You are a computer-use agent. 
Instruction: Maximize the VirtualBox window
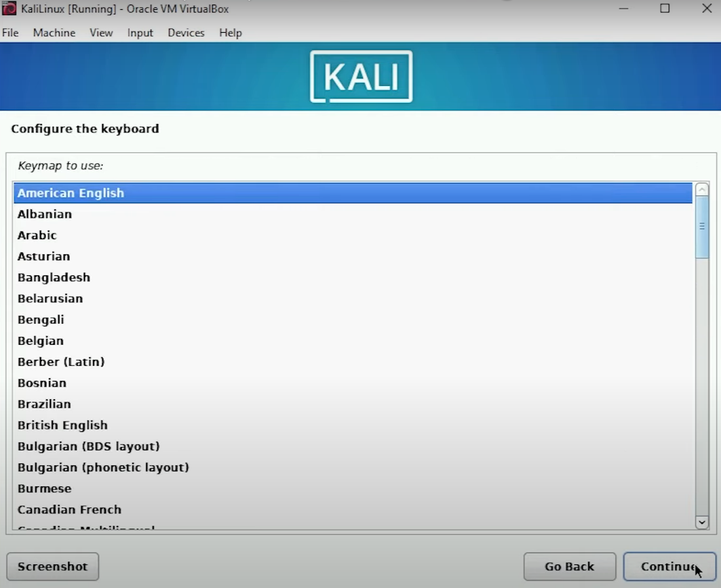point(665,9)
